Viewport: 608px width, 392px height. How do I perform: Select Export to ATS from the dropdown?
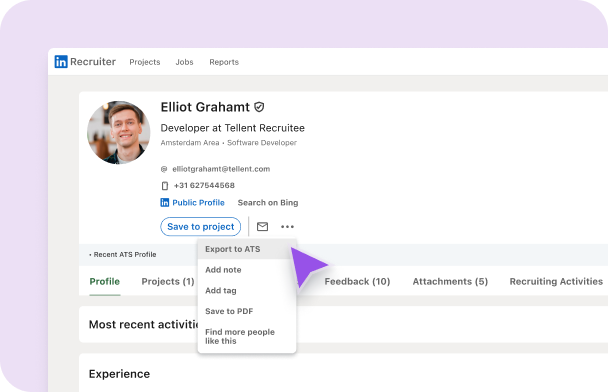(x=247, y=249)
